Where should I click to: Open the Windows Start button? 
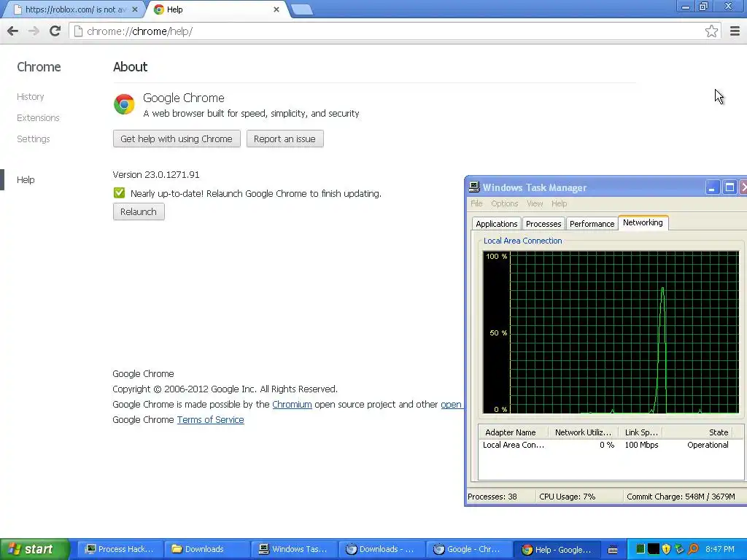[x=35, y=550]
